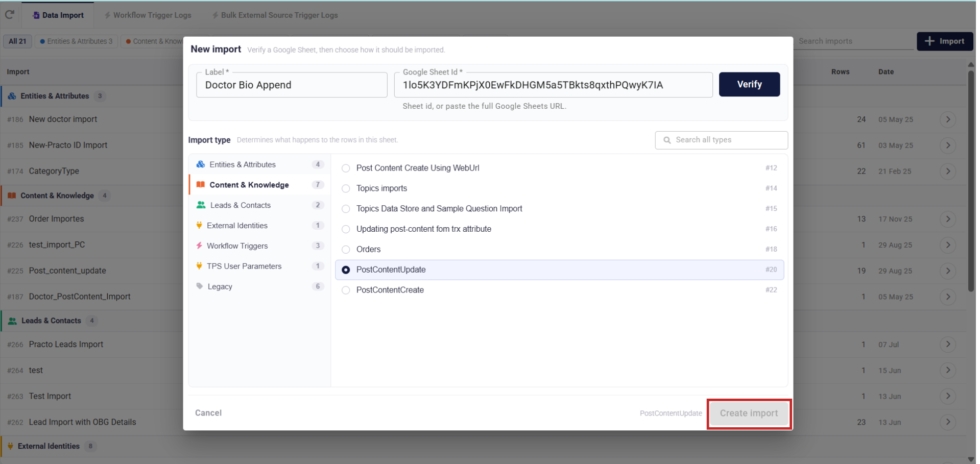The image size is (980, 464).
Task: Click the plus icon on the Import button
Action: click(929, 41)
